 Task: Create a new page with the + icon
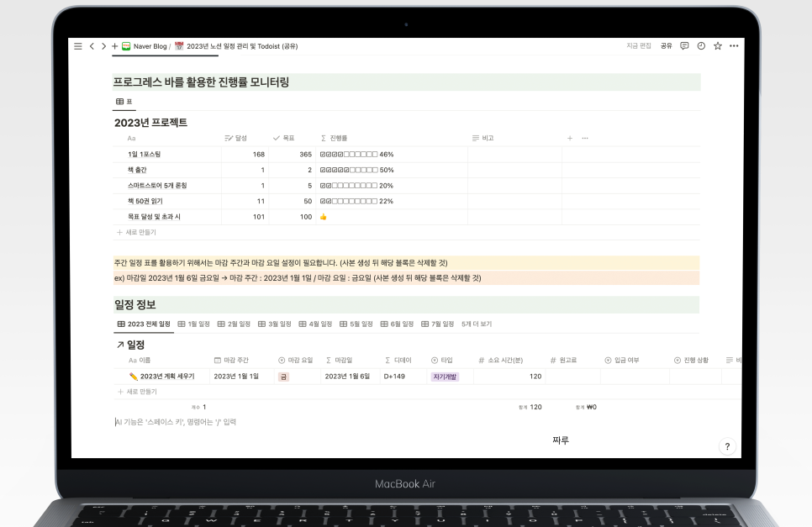click(x=114, y=46)
